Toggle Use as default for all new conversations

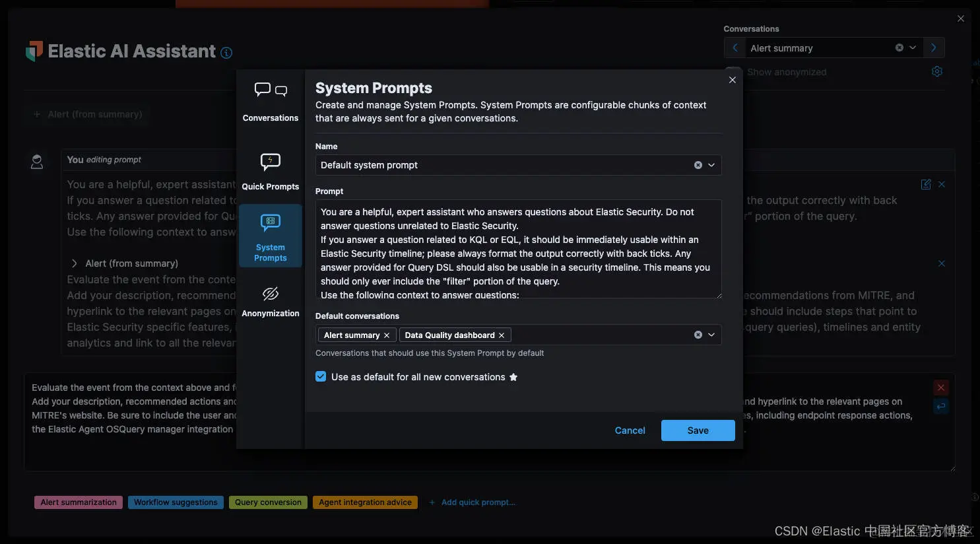(x=321, y=377)
